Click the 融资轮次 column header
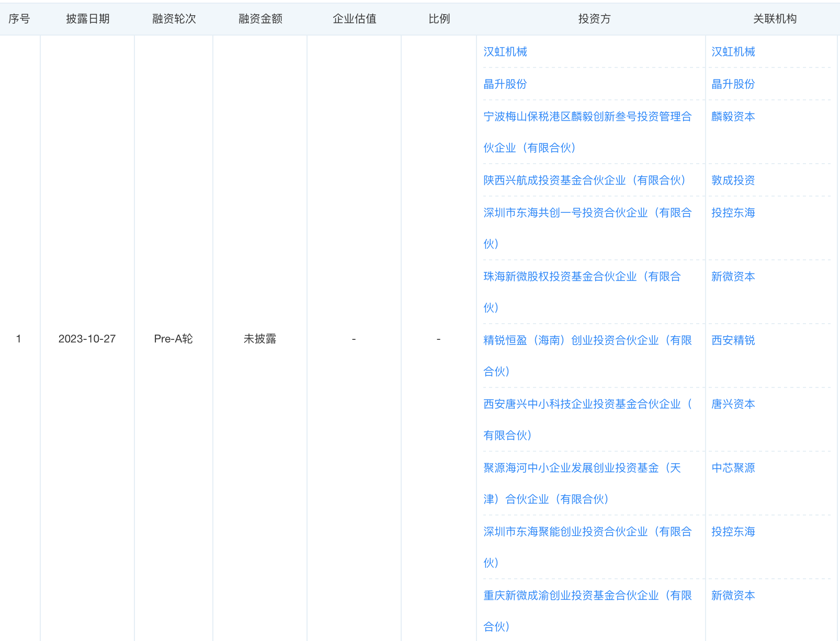Viewport: 840px width, 641px height. pos(174,19)
